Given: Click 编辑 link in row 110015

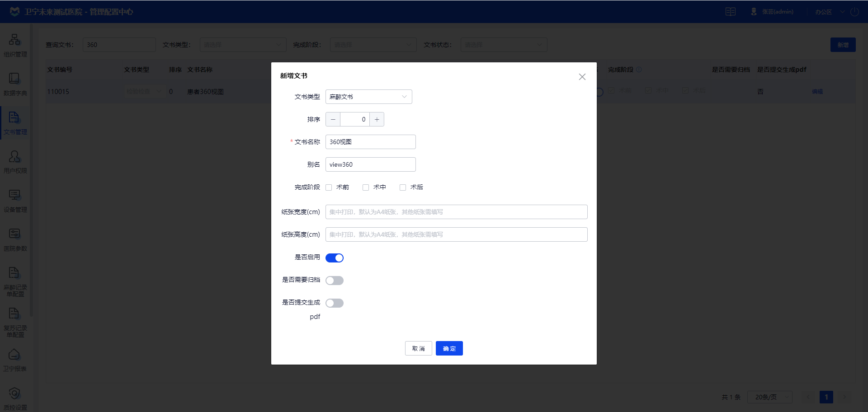Looking at the screenshot, I should 817,91.
